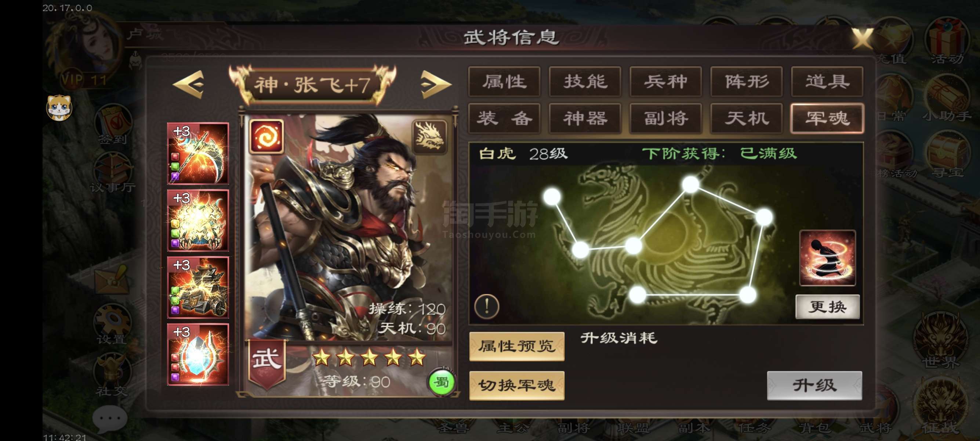The image size is (980, 441).
Task: Open the weapon halberd equipment slot
Action: point(198,153)
